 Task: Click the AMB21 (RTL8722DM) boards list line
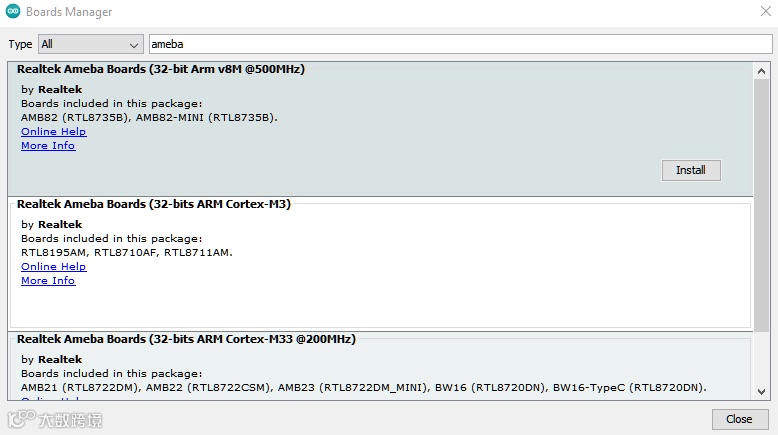point(364,387)
